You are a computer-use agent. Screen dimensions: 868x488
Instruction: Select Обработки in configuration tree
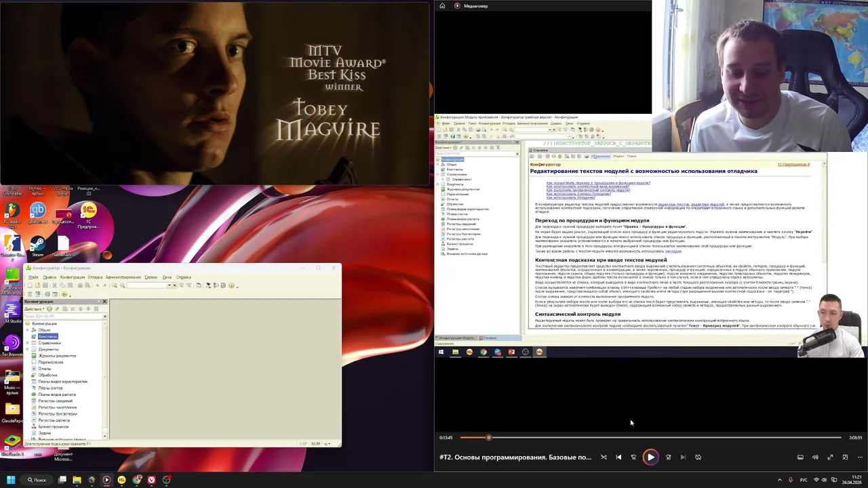click(x=47, y=375)
